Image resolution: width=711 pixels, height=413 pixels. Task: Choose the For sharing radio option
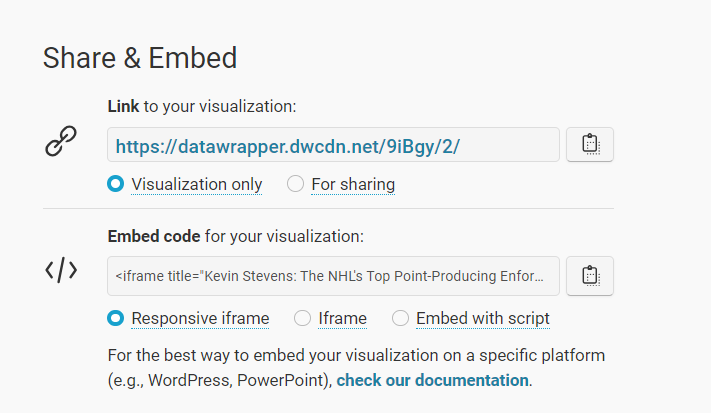coord(295,184)
